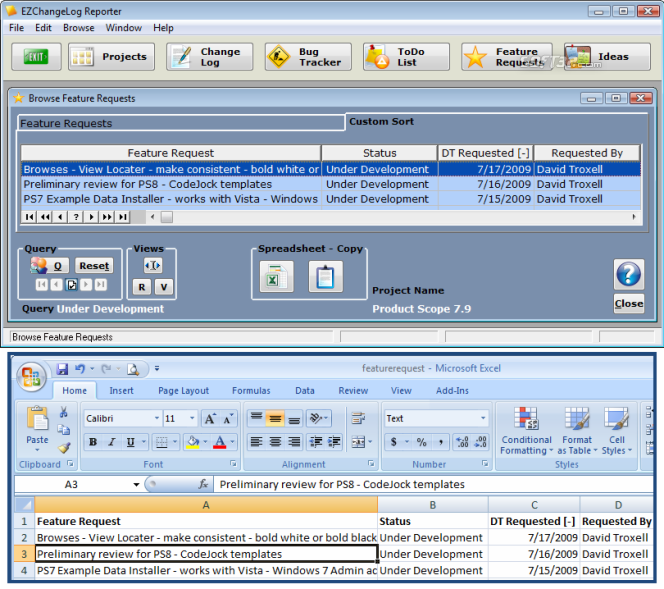Open the font size 11 dropdown
The height and width of the screenshot is (589, 664).
192,418
